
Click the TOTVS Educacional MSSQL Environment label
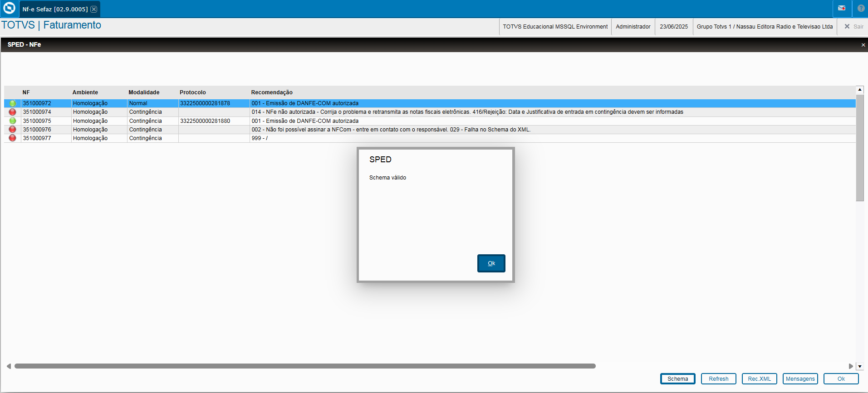[x=555, y=27]
